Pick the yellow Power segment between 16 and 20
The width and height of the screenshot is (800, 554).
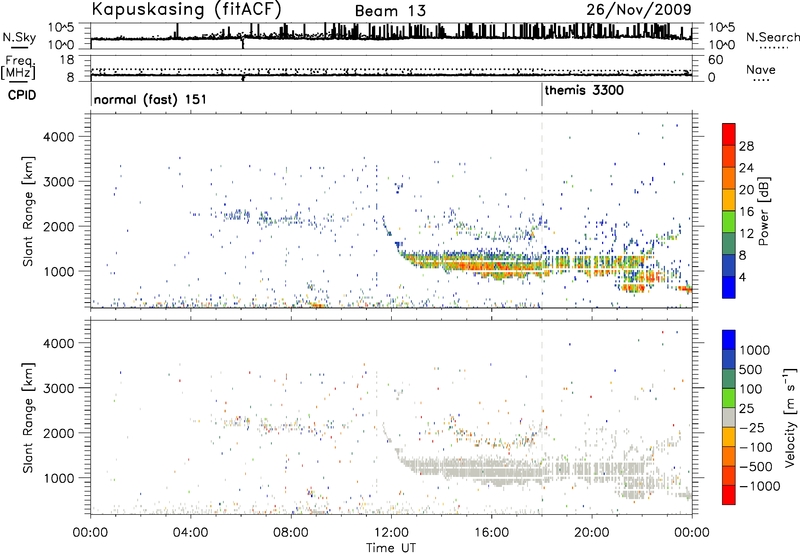pyautogui.click(x=729, y=200)
